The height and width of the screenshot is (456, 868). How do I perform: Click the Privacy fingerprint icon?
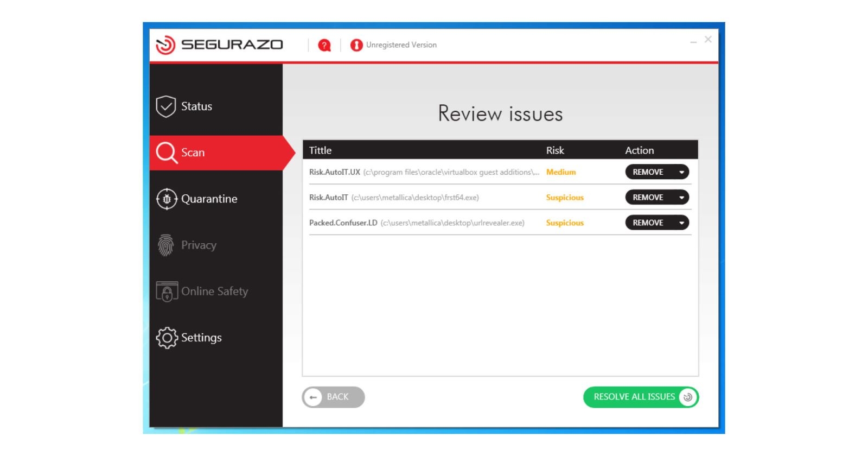point(166,245)
